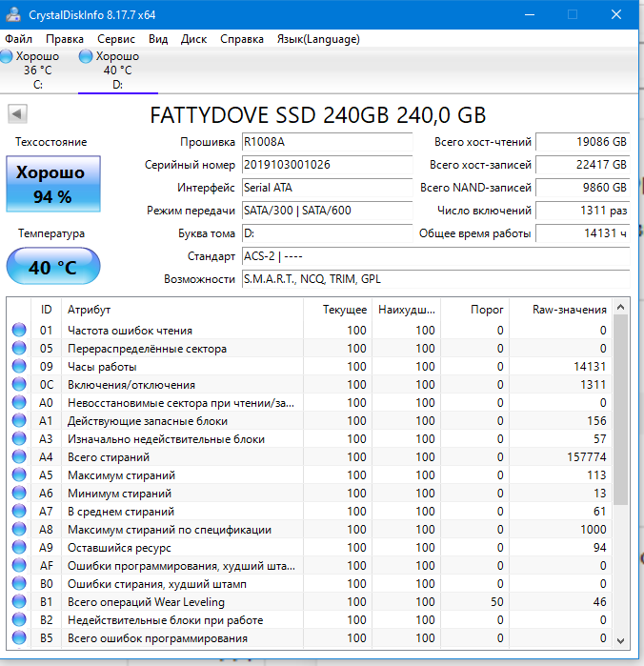Click the serial number field

pos(320,165)
